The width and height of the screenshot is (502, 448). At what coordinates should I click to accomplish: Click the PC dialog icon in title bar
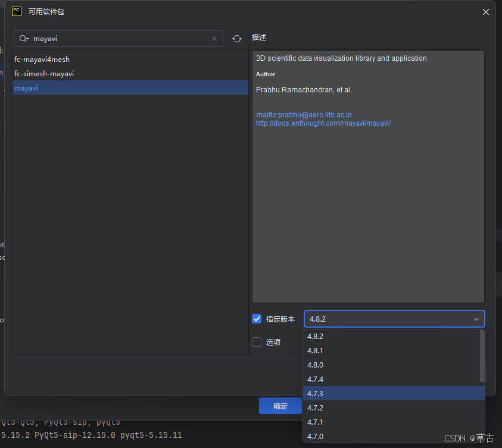[x=16, y=11]
